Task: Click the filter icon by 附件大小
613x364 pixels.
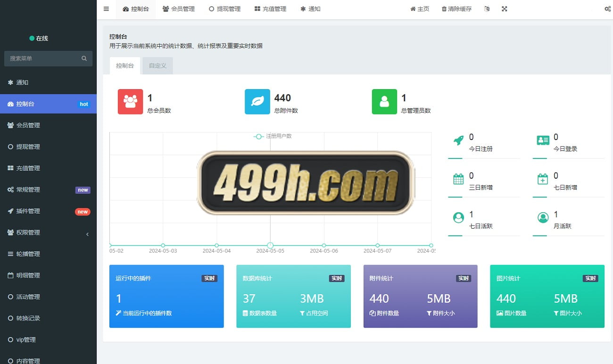Action: pos(429,313)
